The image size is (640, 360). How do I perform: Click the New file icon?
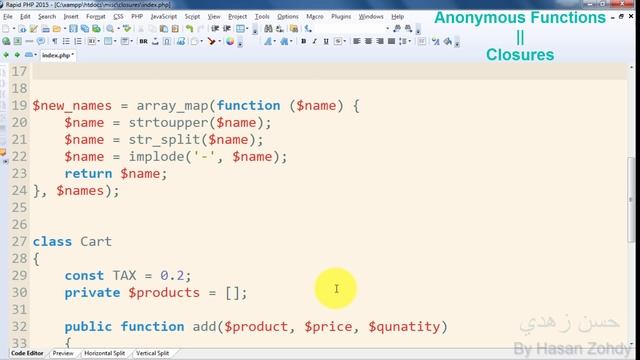click(6, 29)
